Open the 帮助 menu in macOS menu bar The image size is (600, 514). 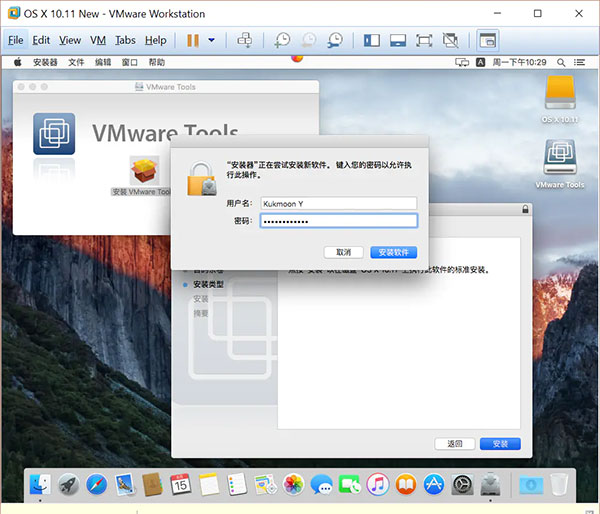[157, 62]
